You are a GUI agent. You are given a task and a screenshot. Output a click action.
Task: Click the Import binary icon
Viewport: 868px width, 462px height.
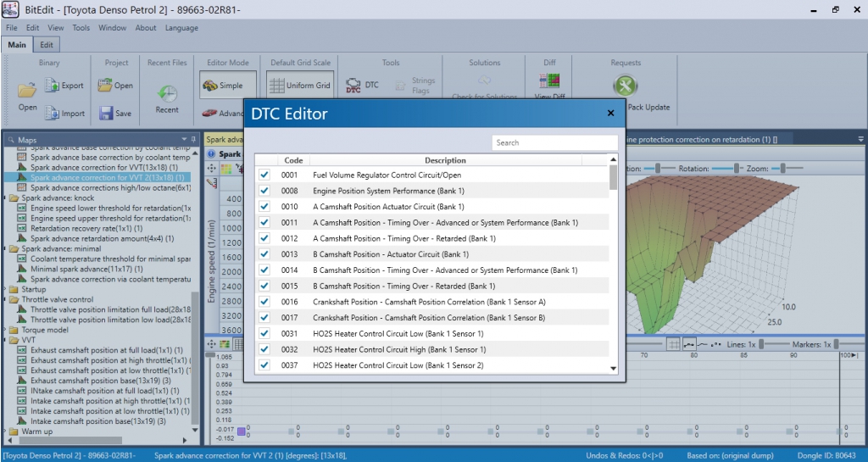pyautogui.click(x=53, y=113)
